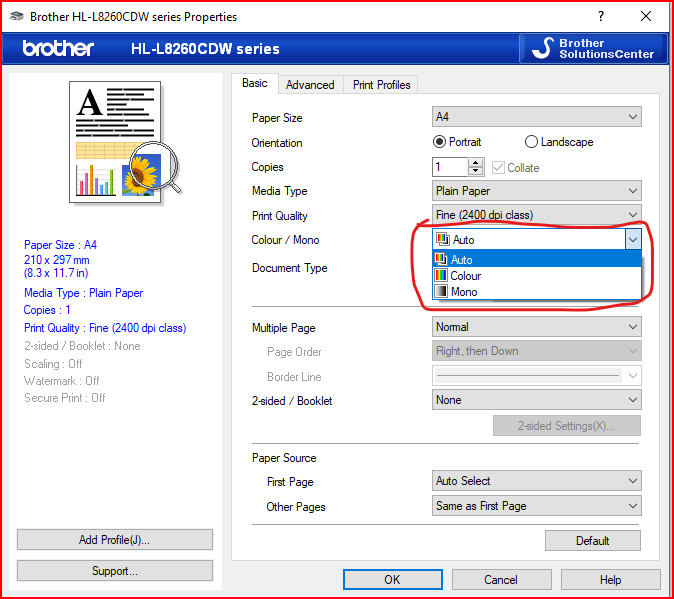Open Brother SolutionsCenter link
The height and width of the screenshot is (599, 674).
click(x=593, y=48)
